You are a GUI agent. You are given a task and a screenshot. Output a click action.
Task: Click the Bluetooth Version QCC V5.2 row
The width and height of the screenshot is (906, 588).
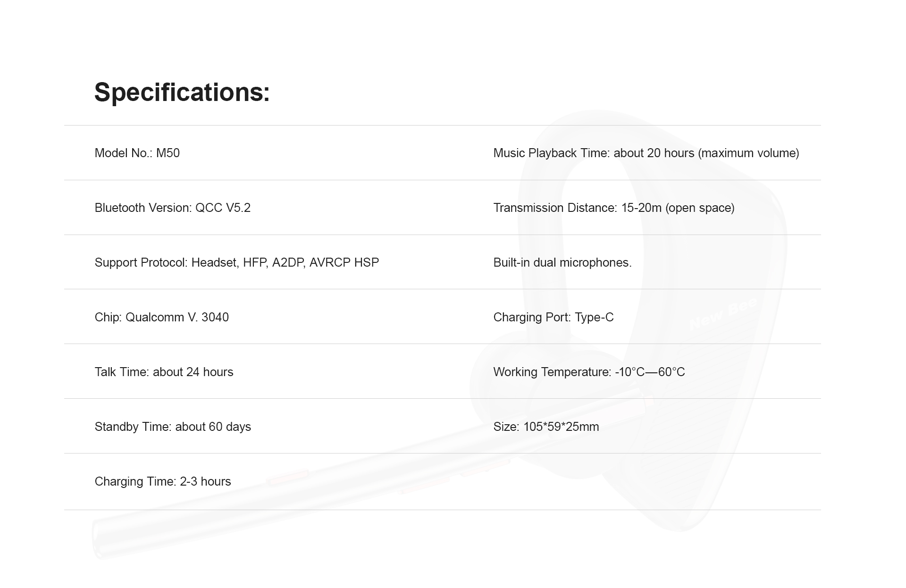point(173,208)
